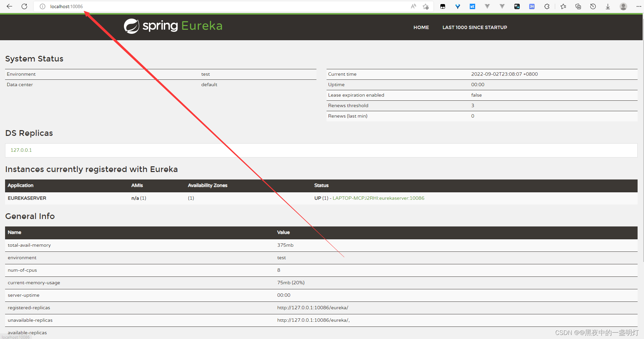
Task: Open LAST 1000 SINCE STARTUP page
Action: click(x=475, y=27)
